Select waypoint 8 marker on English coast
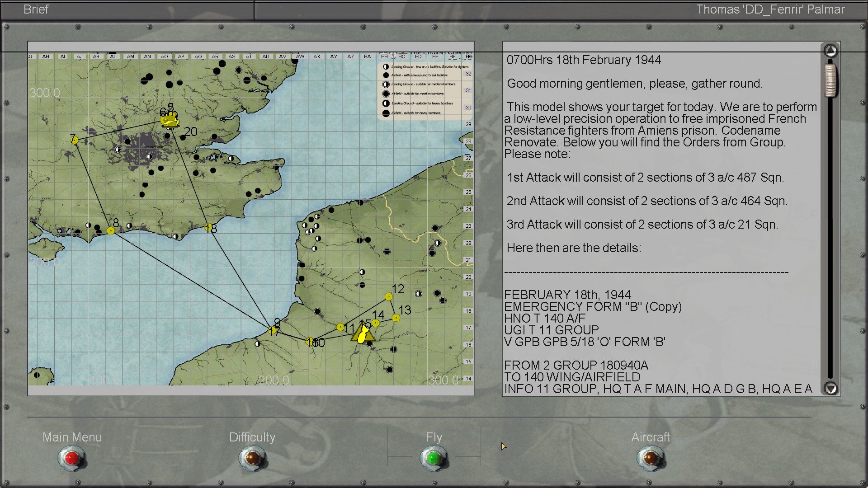868x488 pixels. pyautogui.click(x=111, y=231)
